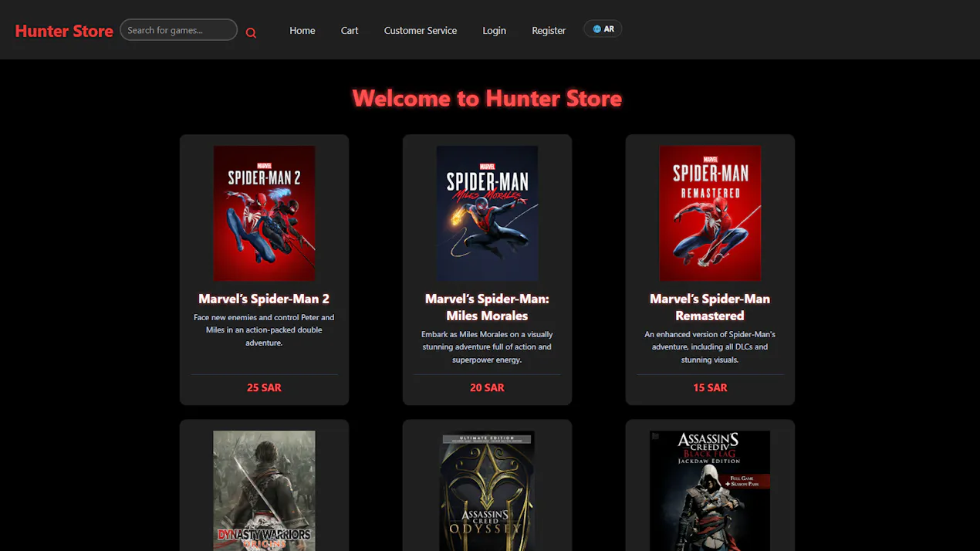Open the Marvel's Spider-Man 2 cover image
The width and height of the screenshot is (980, 551).
click(x=264, y=213)
